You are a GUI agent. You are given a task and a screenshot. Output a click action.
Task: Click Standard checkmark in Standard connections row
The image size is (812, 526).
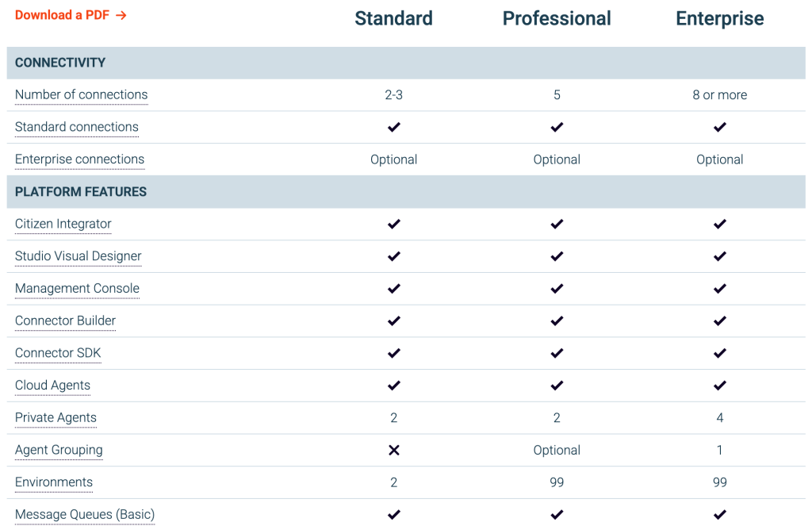pos(393,127)
